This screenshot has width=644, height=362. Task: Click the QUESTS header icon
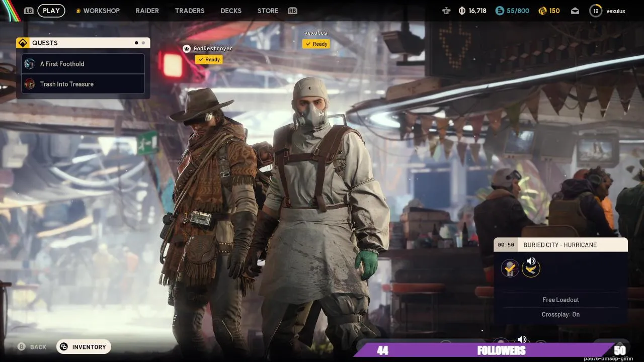pyautogui.click(x=23, y=43)
